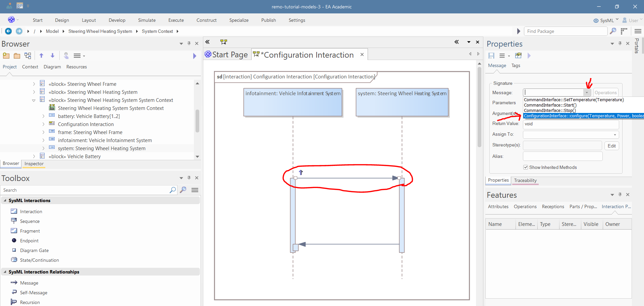Collapse the SysML Interactions toolbox group

click(5, 200)
